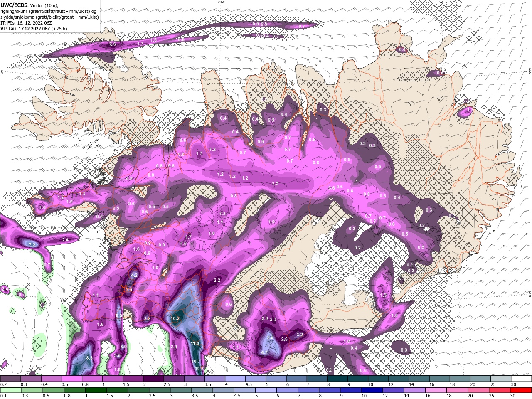This screenshot has width=532, height=399.
Task: Click the deep blue rain swatch starting at 10
Action: pos(372,390)
